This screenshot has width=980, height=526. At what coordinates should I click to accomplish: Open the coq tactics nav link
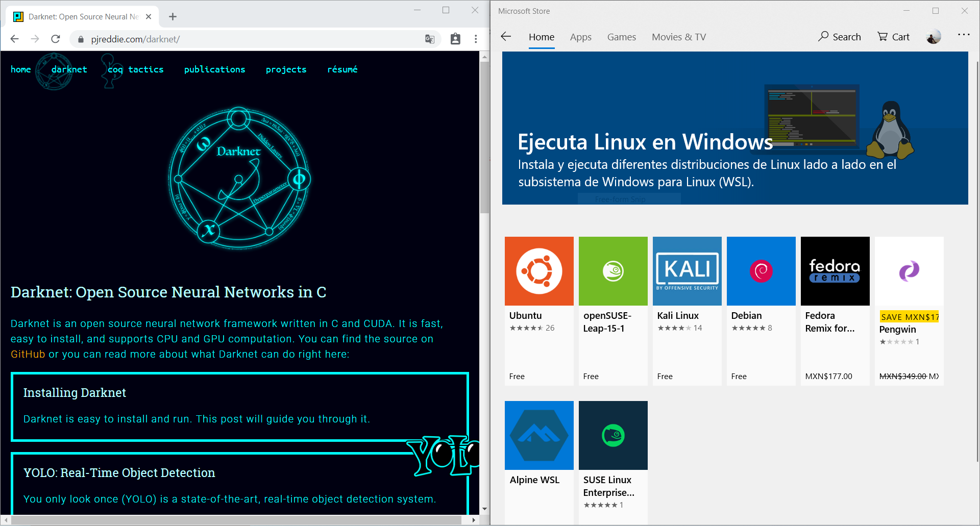pos(136,69)
